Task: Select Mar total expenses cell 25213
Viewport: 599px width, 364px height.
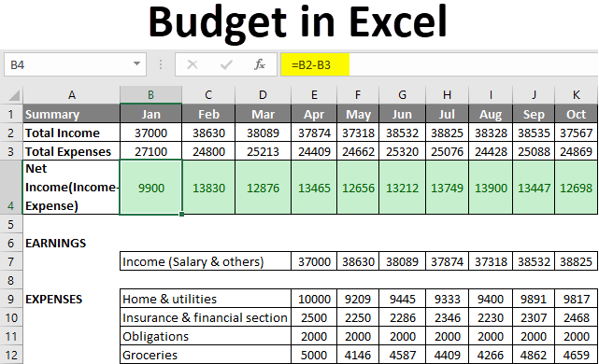Action: pos(263,151)
